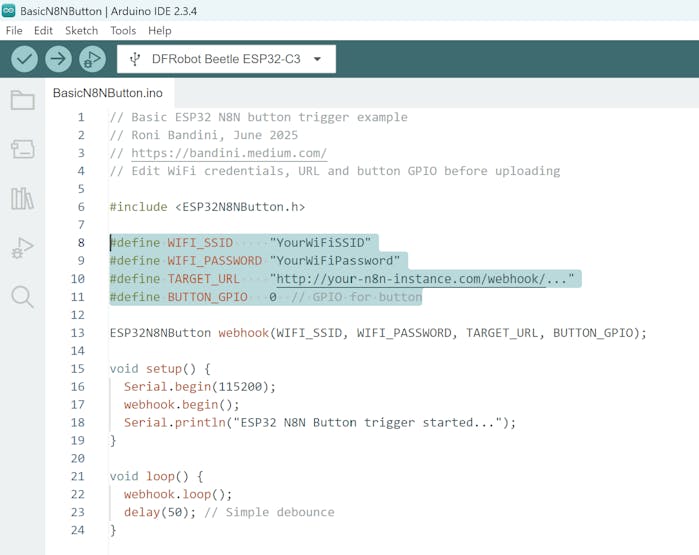The height and width of the screenshot is (555, 699).
Task: Click Serial.begin(115200) statement
Action: point(200,386)
